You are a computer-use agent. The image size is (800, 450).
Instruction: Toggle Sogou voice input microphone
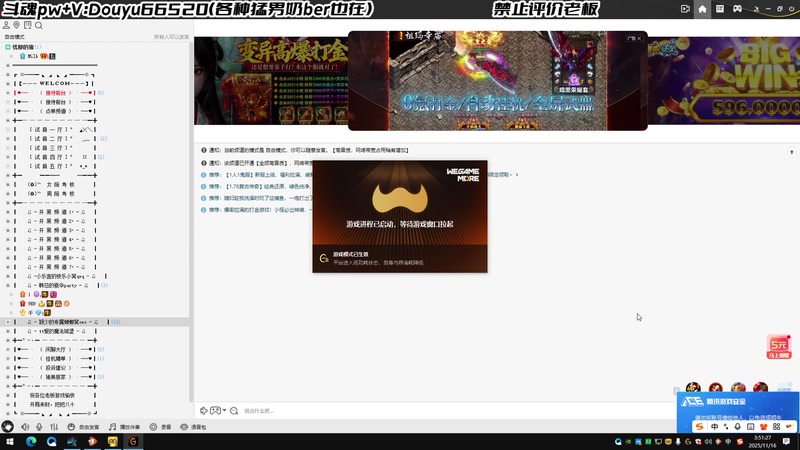[738, 427]
